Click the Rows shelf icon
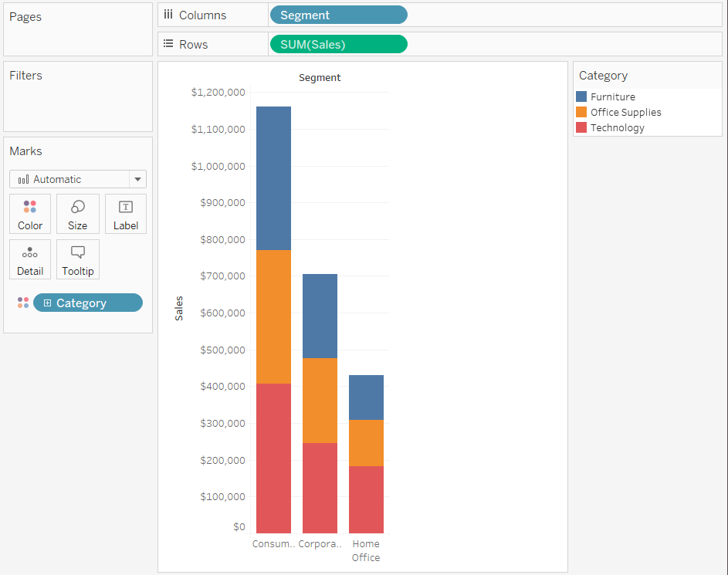Screen dimensions: 728x575 (x=168, y=44)
